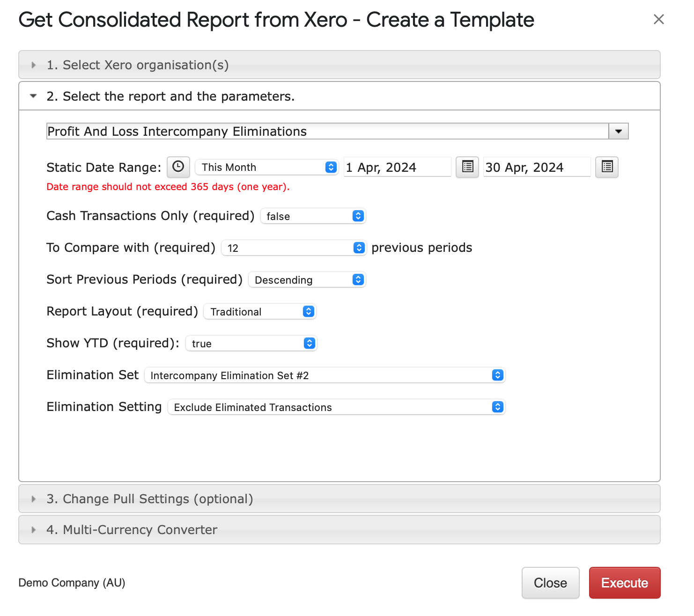The image size is (694, 616).
Task: Open the Elimination Setting dropdown
Action: coord(336,407)
